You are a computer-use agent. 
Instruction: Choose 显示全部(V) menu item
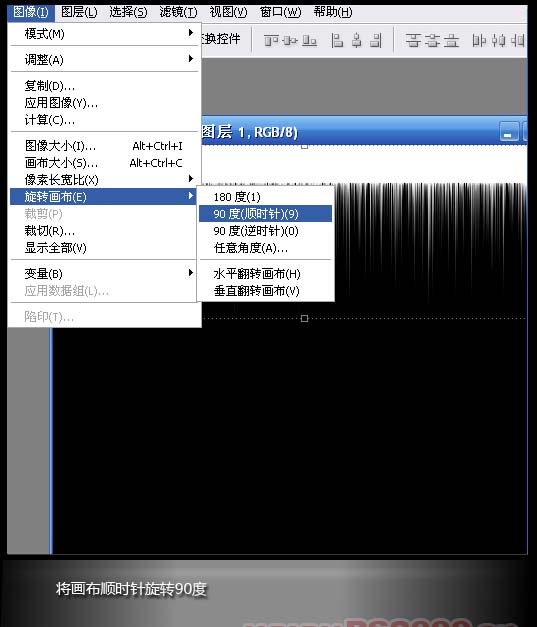pyautogui.click(x=103, y=248)
